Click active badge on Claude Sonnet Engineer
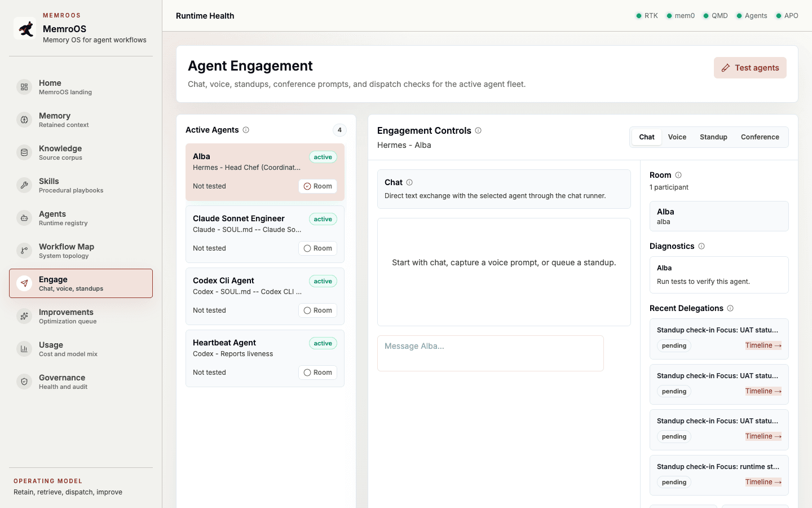This screenshot has width=812, height=508. [323, 219]
